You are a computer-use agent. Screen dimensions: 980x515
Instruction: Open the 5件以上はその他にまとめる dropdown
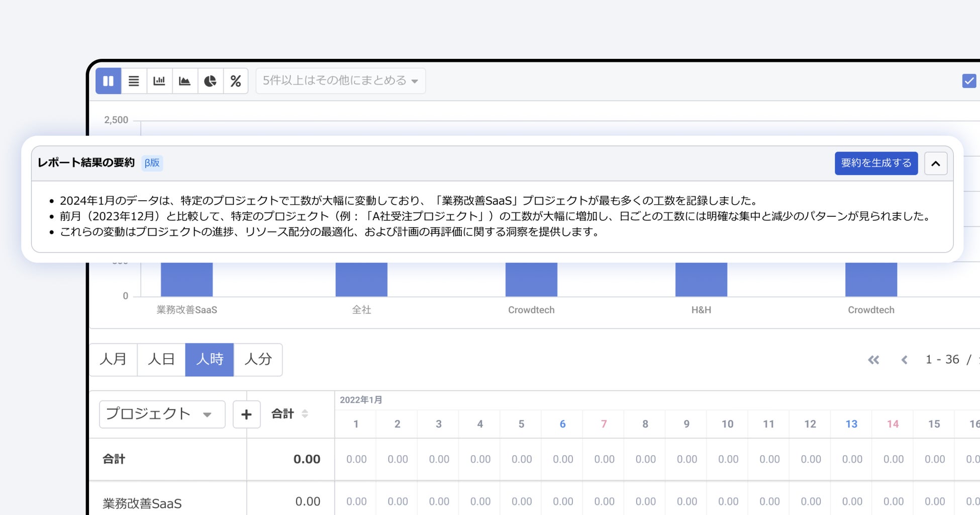point(341,81)
